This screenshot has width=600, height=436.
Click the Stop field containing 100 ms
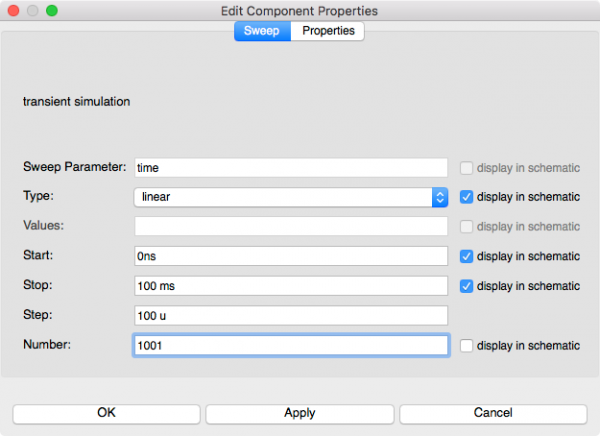290,286
